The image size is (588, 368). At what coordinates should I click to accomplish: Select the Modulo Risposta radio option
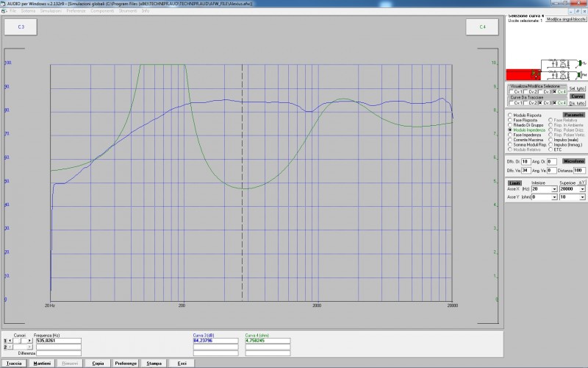click(525, 116)
